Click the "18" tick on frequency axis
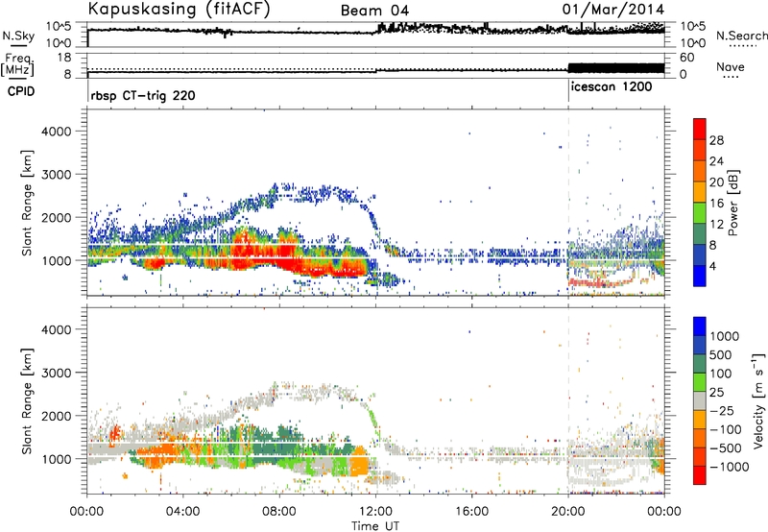This screenshot has width=768, height=532. [64, 58]
